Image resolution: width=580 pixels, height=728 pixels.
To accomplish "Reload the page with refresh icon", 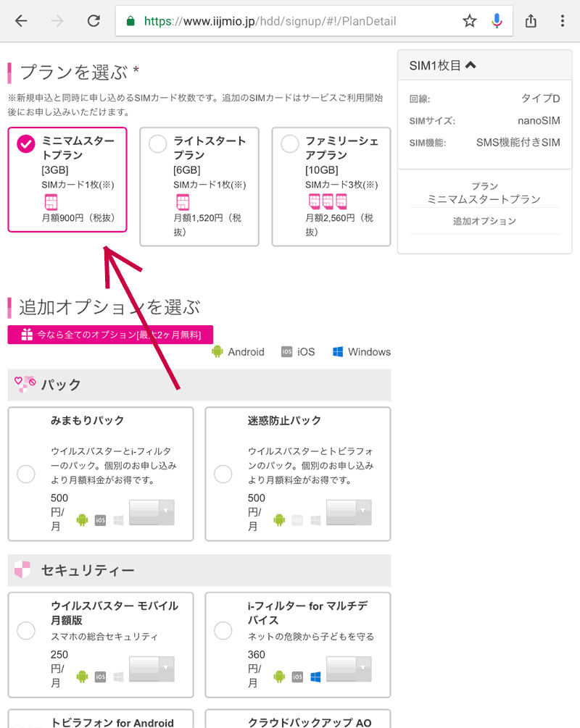I will click(94, 21).
